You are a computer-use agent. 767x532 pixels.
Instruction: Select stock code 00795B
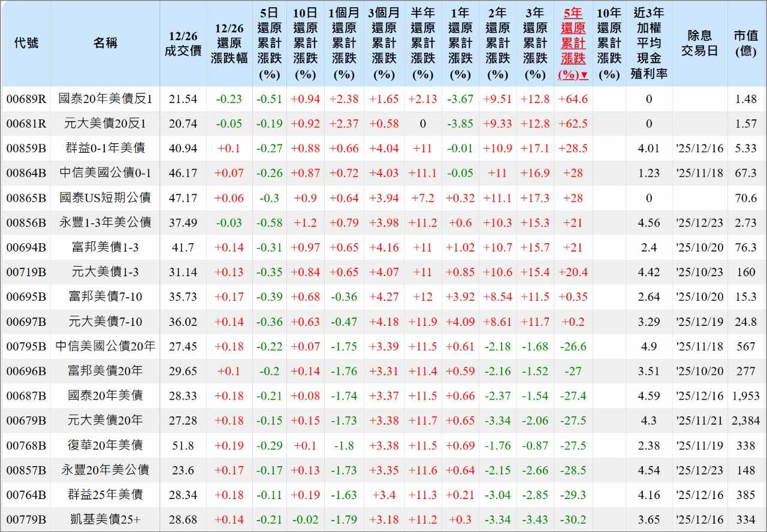click(26, 346)
